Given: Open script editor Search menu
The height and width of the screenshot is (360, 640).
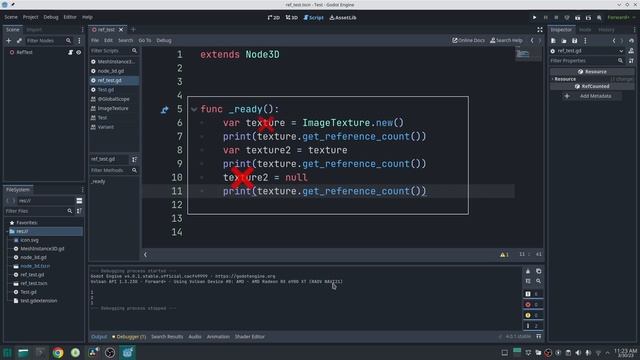Looking at the screenshot, I should click(x=125, y=40).
